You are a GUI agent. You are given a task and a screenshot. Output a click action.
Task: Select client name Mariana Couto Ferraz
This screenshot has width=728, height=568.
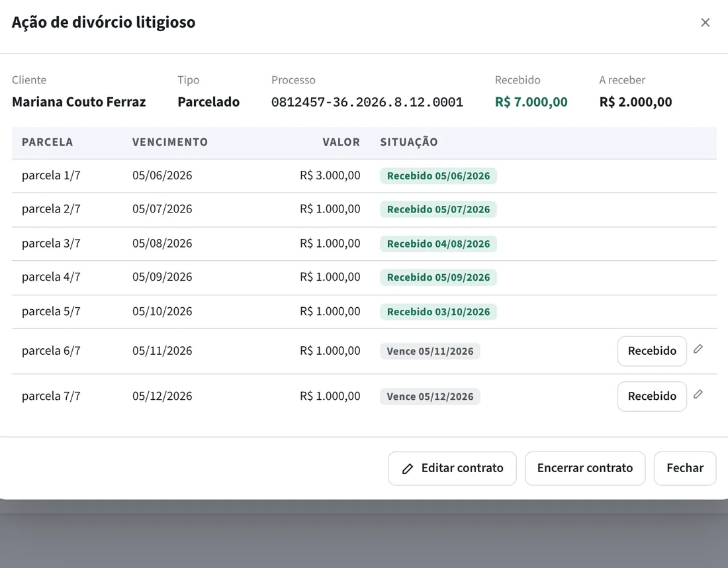click(x=79, y=102)
